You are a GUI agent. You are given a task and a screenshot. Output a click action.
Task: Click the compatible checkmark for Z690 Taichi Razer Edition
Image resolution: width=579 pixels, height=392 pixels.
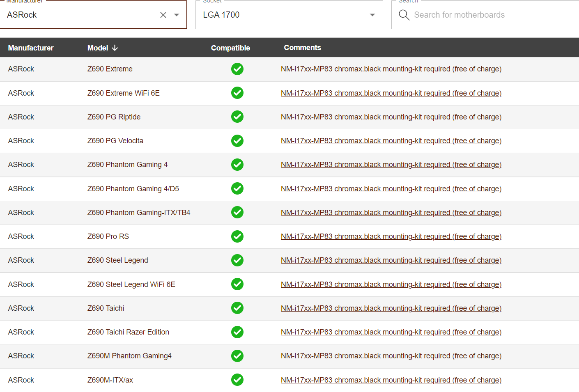pos(237,332)
